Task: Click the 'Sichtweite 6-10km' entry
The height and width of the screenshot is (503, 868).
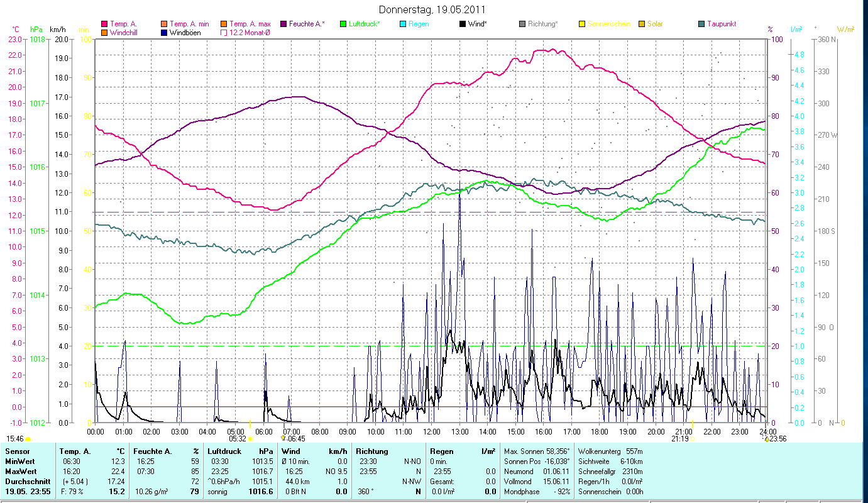Action: [x=610, y=462]
